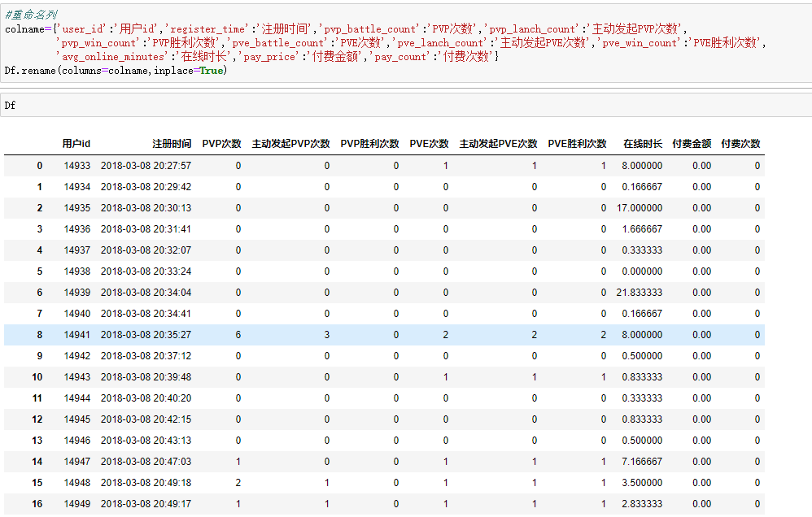The height and width of the screenshot is (517, 812).
Task: Click the 用户id column header
Action: click(76, 144)
